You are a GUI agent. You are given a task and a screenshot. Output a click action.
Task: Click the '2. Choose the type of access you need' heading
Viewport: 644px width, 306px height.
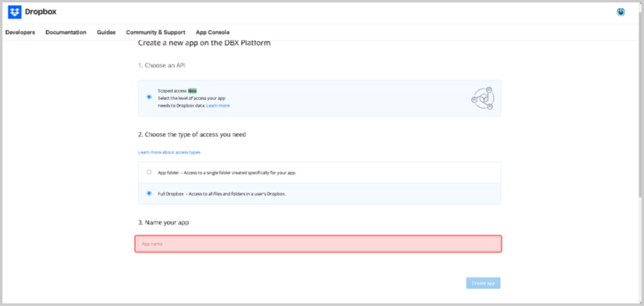192,135
